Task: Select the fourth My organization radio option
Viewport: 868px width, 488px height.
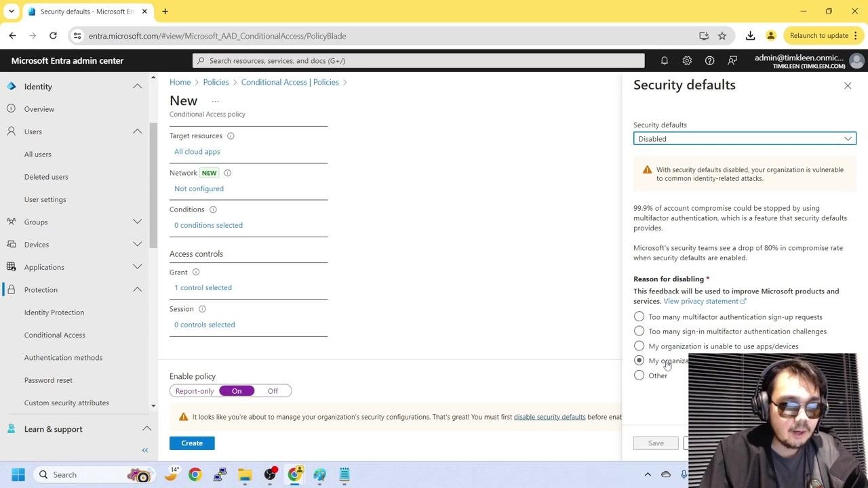Action: (x=639, y=361)
